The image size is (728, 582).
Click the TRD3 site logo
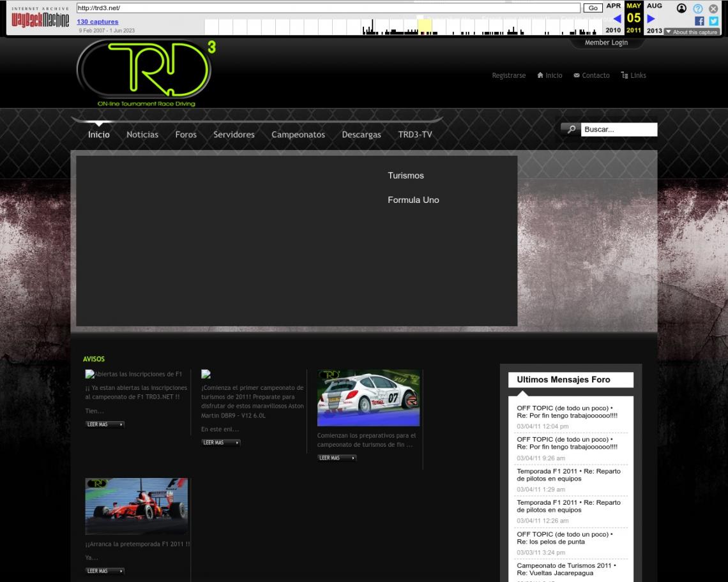click(146, 73)
